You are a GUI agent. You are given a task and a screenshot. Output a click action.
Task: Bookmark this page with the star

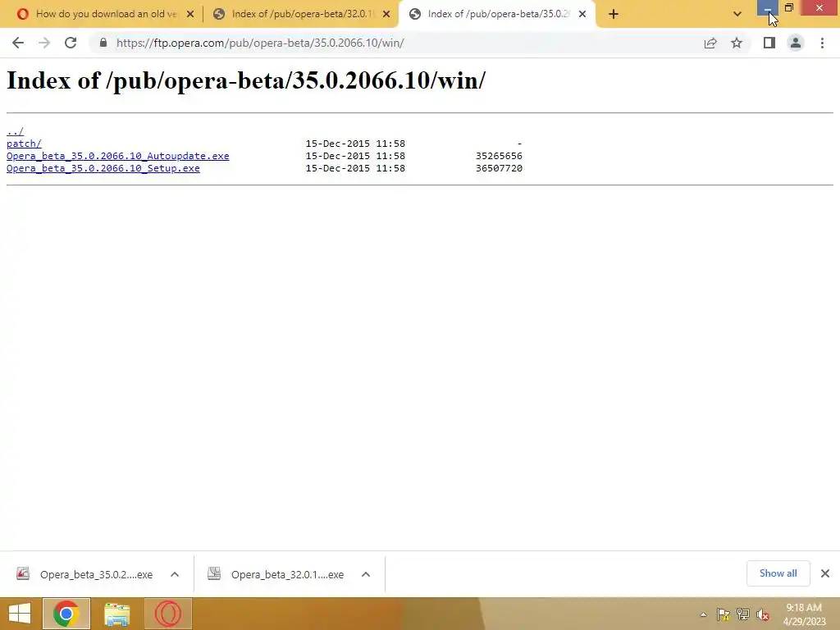coord(737,43)
